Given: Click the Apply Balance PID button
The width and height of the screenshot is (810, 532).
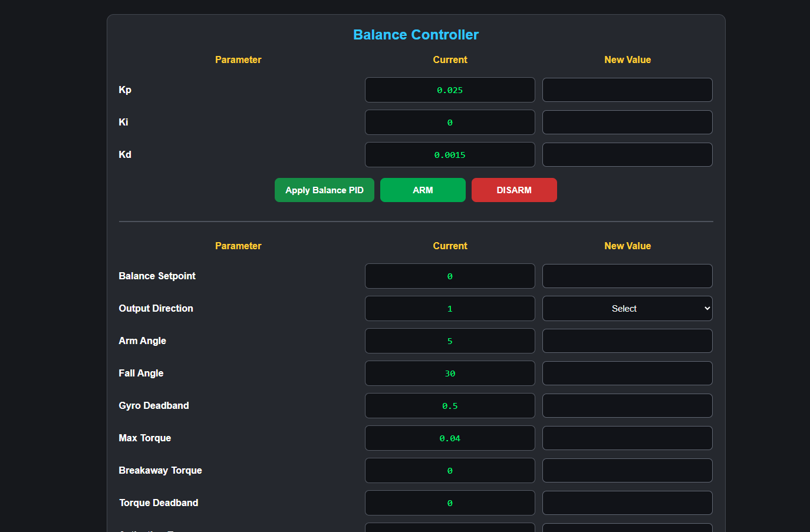Looking at the screenshot, I should click(x=324, y=190).
